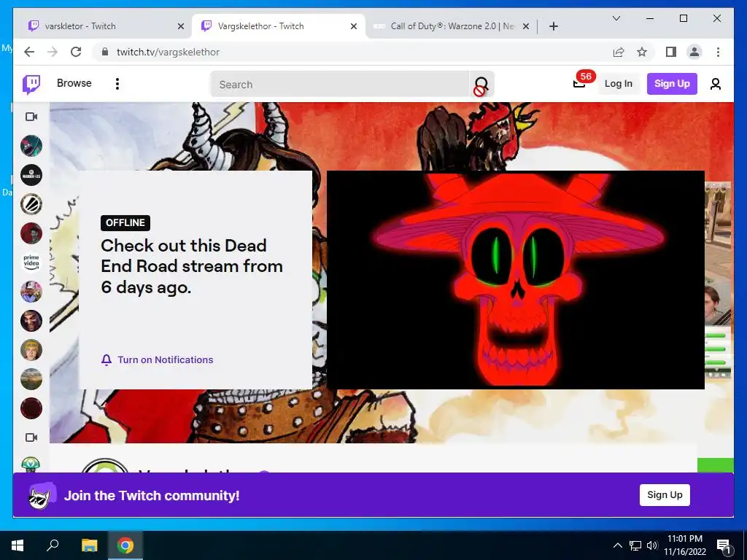Open the notifications inbox showing 56
The height and width of the screenshot is (560, 747).
[579, 83]
